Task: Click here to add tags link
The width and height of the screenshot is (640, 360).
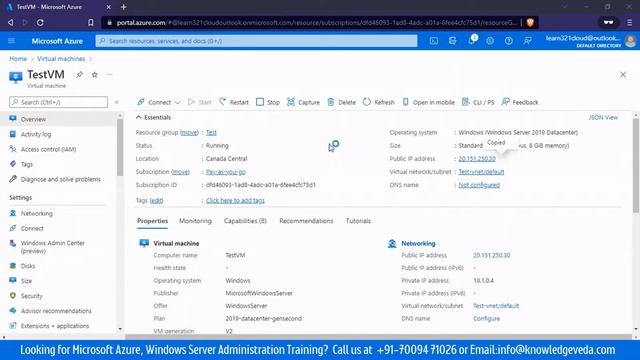Action: (235, 200)
